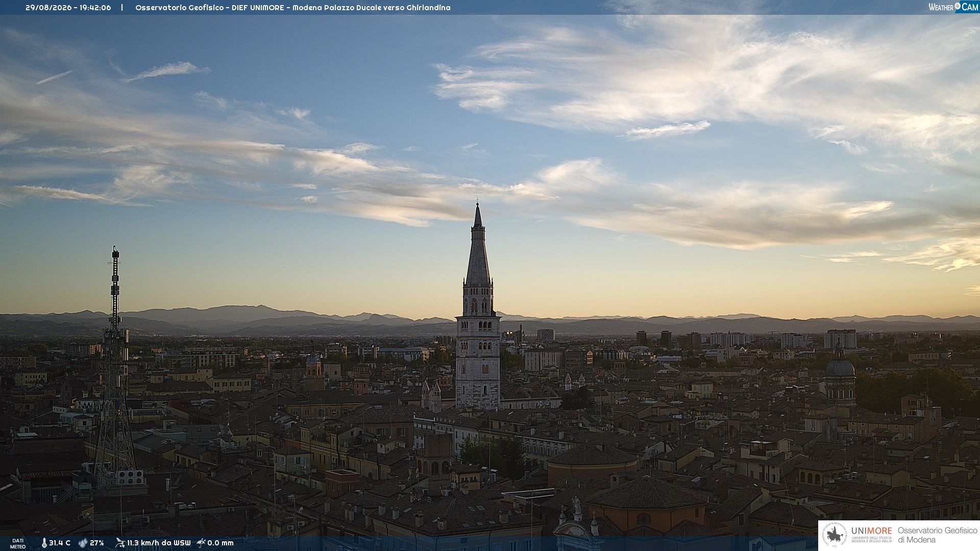
Task: Click the dark church dome at right
Action: click(840, 367)
